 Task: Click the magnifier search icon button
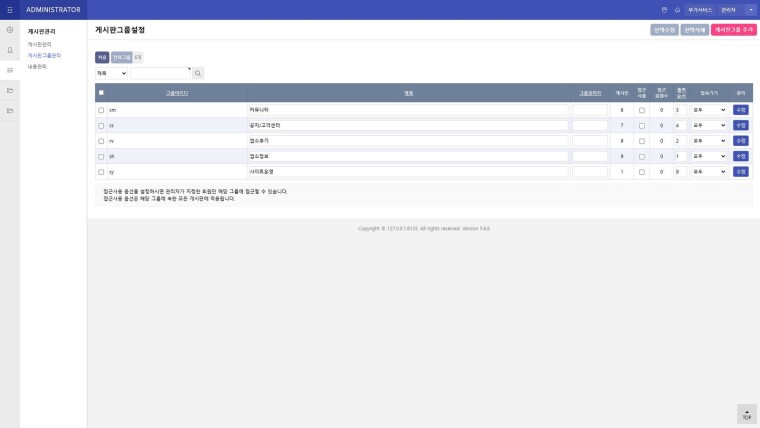(198, 73)
